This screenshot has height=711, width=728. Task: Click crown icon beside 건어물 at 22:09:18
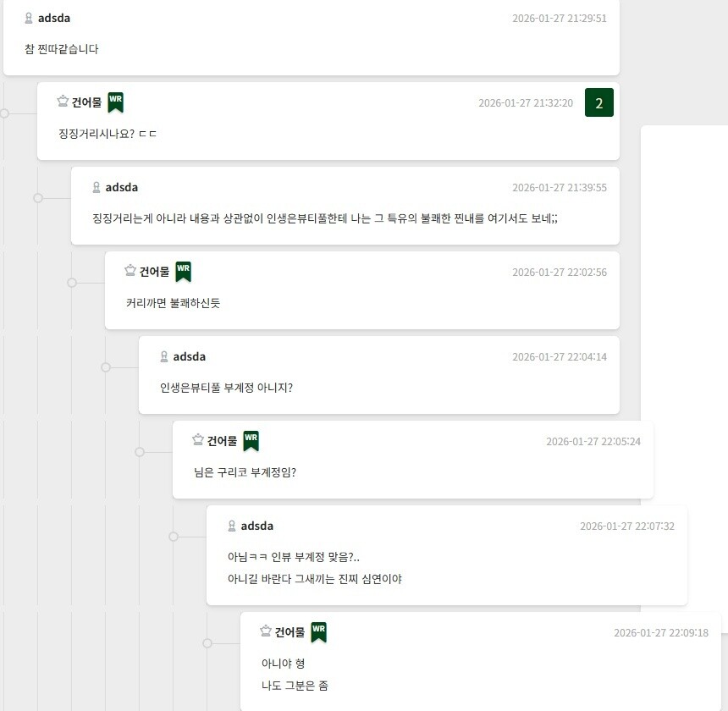pos(266,631)
